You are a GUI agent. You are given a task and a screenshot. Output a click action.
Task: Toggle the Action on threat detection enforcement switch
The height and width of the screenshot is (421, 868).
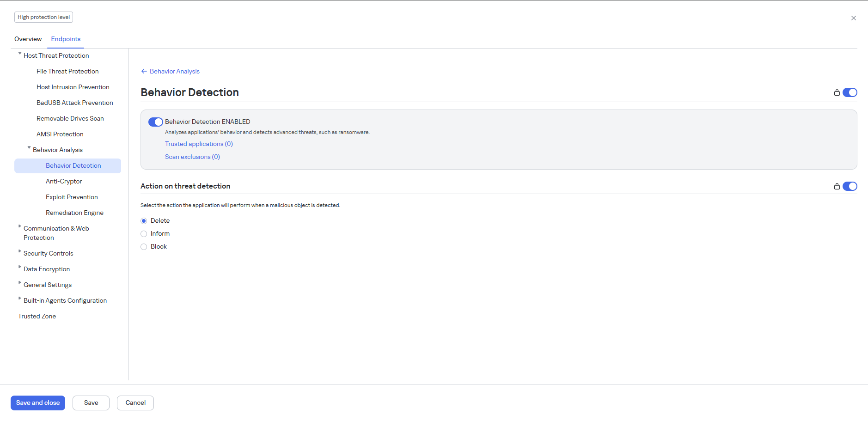tap(850, 187)
